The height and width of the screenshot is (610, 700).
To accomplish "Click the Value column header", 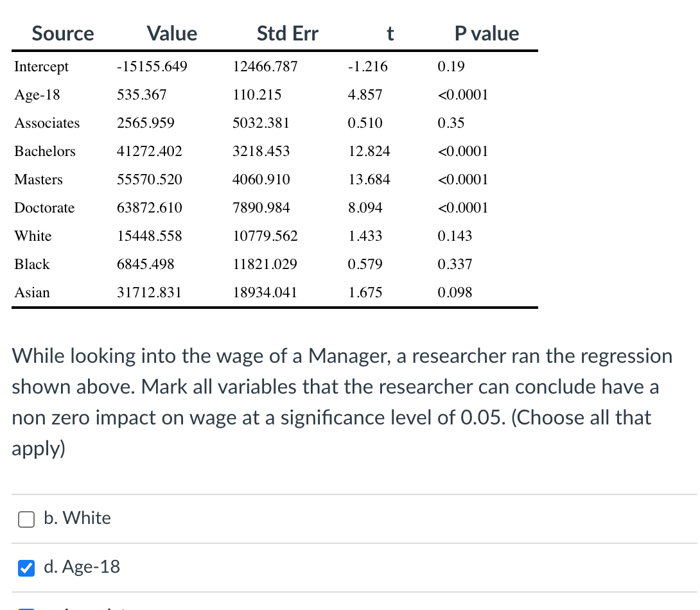I will click(x=172, y=33).
